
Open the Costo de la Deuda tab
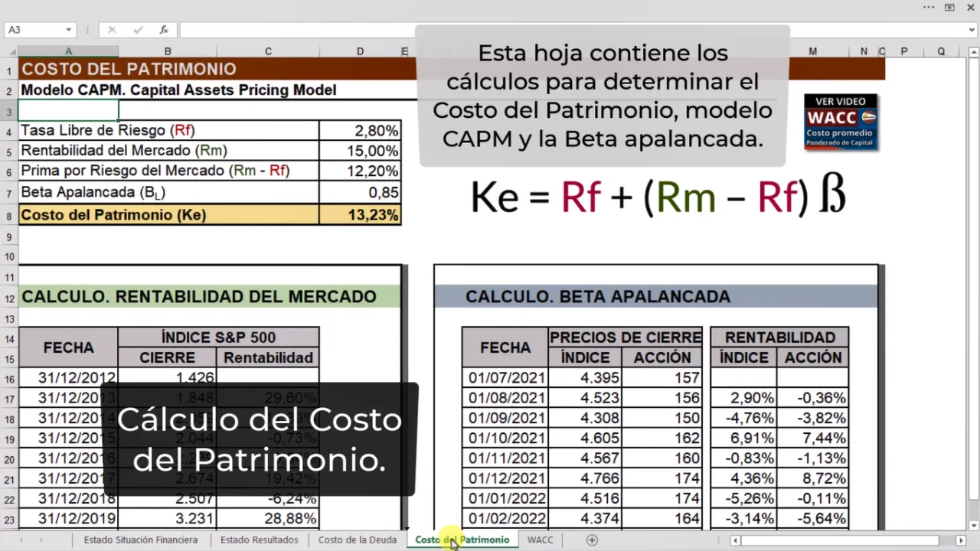pyautogui.click(x=358, y=540)
